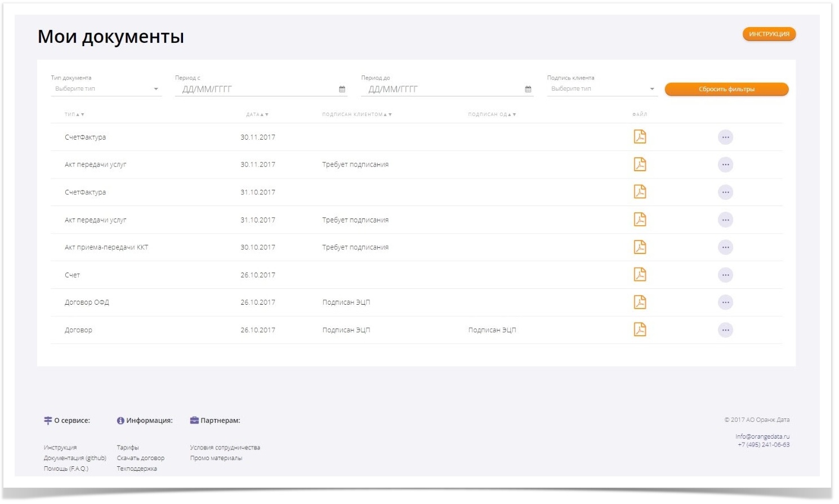Click three-dots button for Акт передачи услуг 31.10.2017
The width and height of the screenshot is (839, 504).
pyautogui.click(x=725, y=220)
